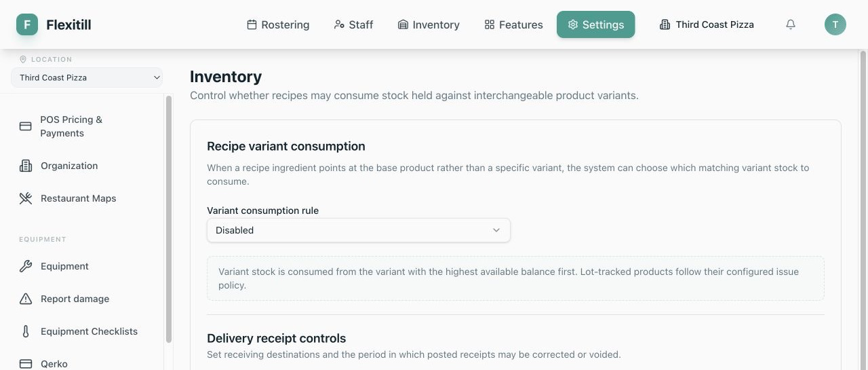
Task: Click the Variant consumption rule label
Action: click(263, 210)
